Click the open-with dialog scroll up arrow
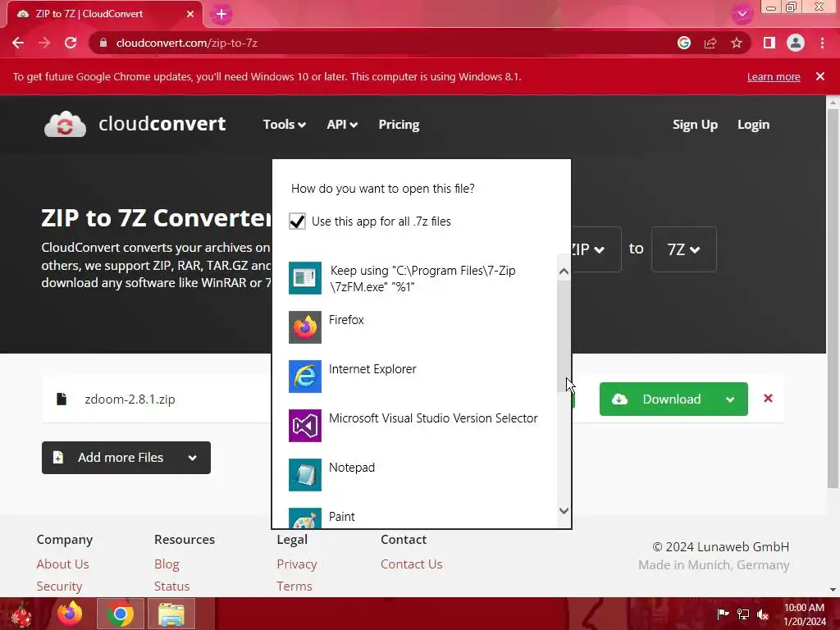Viewport: 840px width, 630px height. tap(564, 272)
